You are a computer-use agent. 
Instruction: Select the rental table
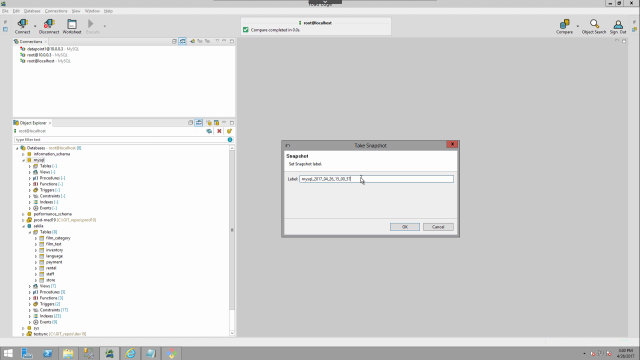coord(51,268)
